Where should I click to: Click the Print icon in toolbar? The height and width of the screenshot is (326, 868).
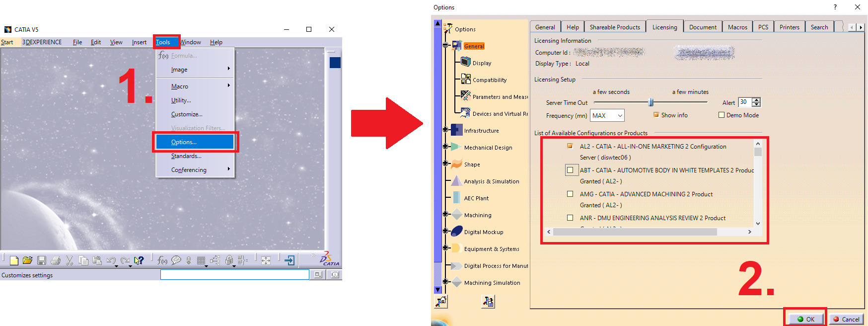[x=56, y=260]
